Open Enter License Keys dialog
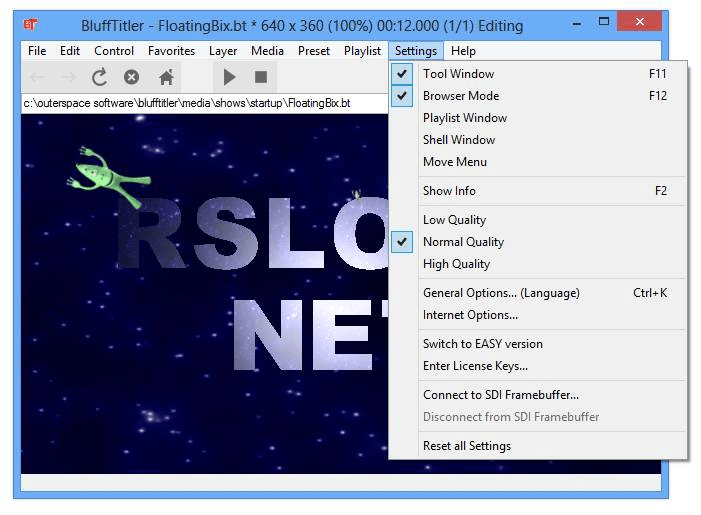 tap(538, 366)
